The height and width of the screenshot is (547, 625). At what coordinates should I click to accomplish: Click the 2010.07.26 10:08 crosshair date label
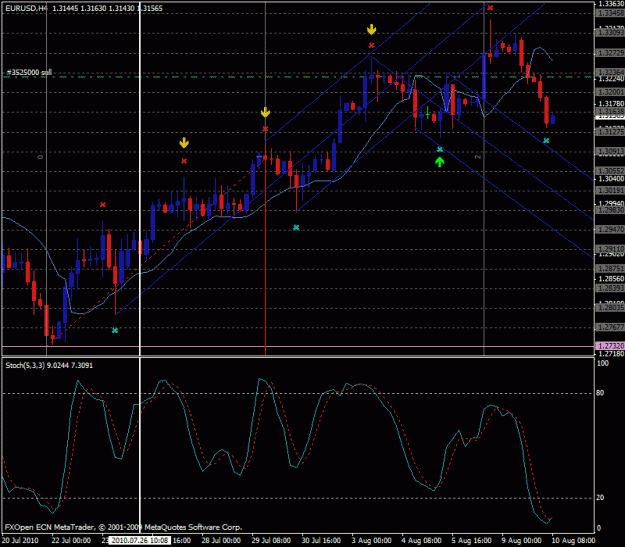pyautogui.click(x=140, y=541)
